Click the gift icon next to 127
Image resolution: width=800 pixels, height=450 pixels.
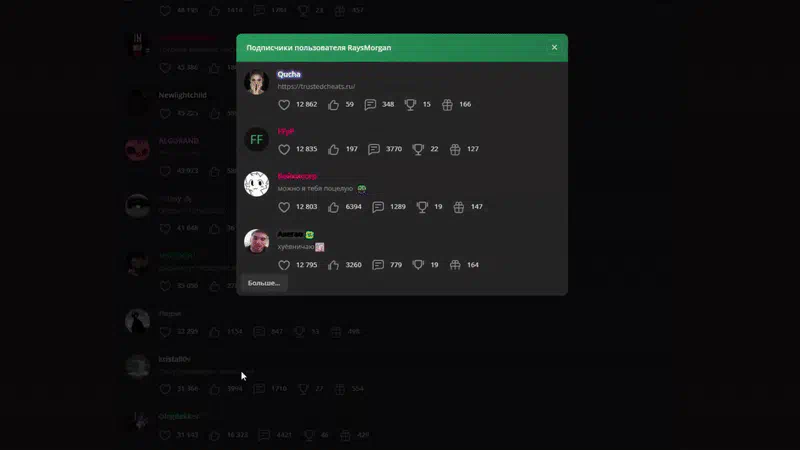(x=455, y=149)
